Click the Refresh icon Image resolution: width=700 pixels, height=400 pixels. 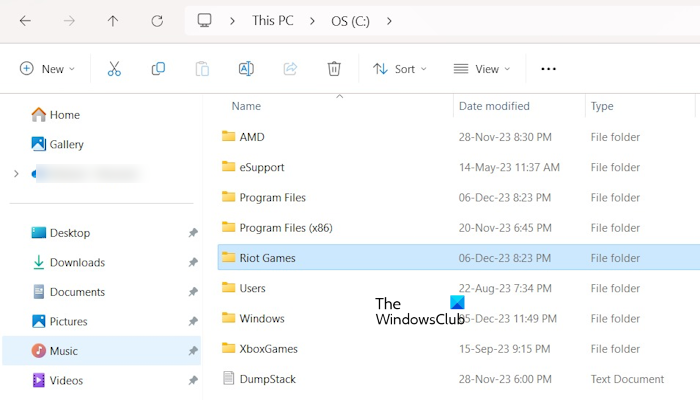coord(157,20)
